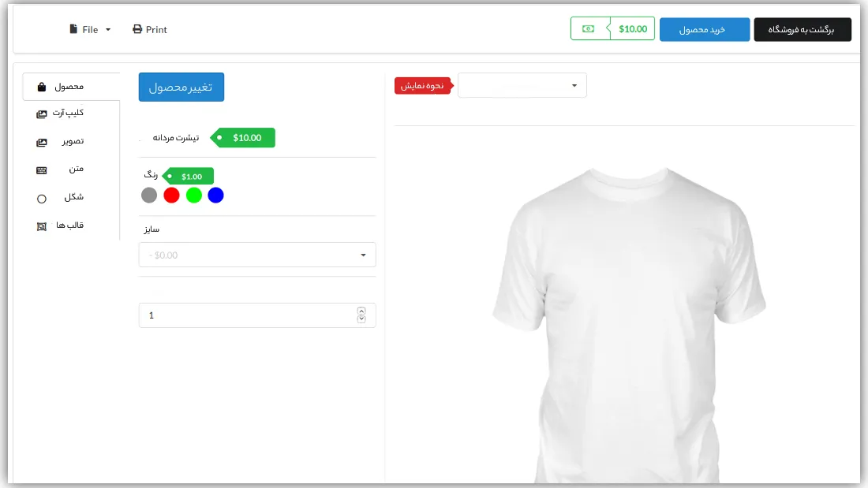Decrease quantity with the down stepper arrow
This screenshot has height=488, width=868.
click(361, 319)
